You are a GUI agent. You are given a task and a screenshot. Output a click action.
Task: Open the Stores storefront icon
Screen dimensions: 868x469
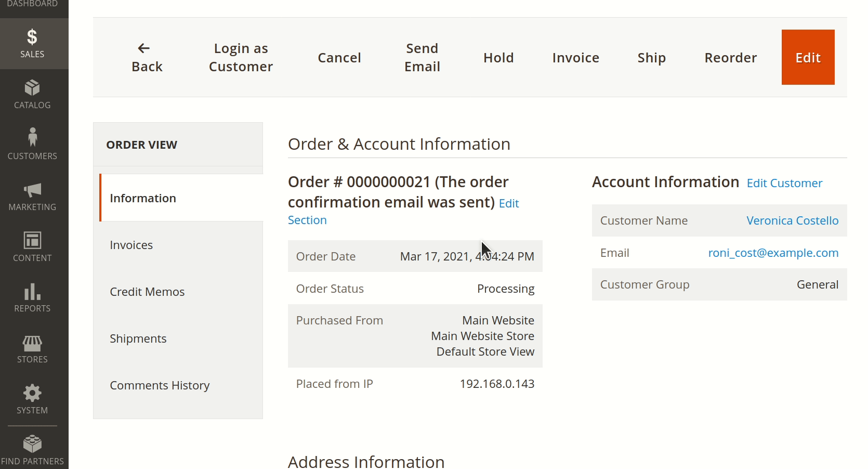(x=32, y=343)
